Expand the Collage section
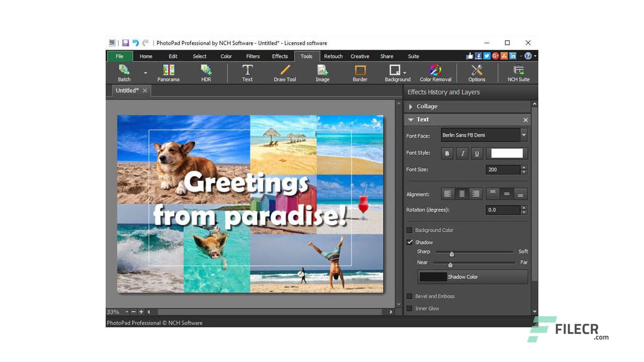644x362 pixels. [x=412, y=106]
